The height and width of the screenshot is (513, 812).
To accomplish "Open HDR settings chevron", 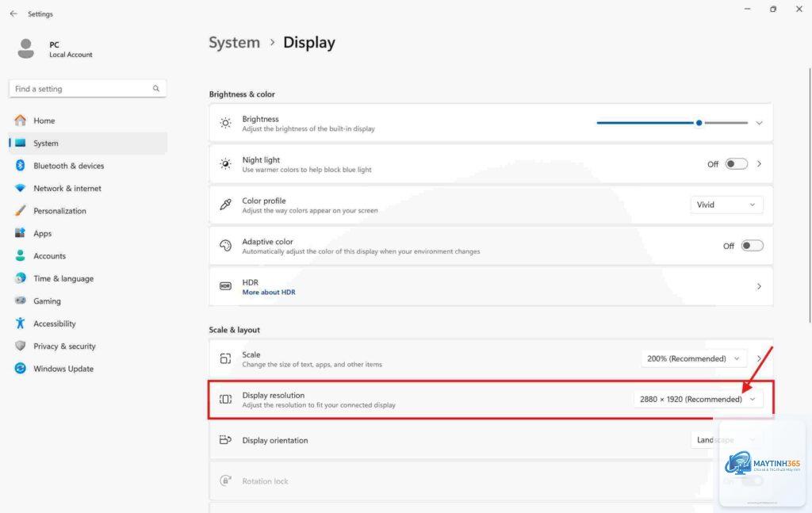I will (759, 286).
